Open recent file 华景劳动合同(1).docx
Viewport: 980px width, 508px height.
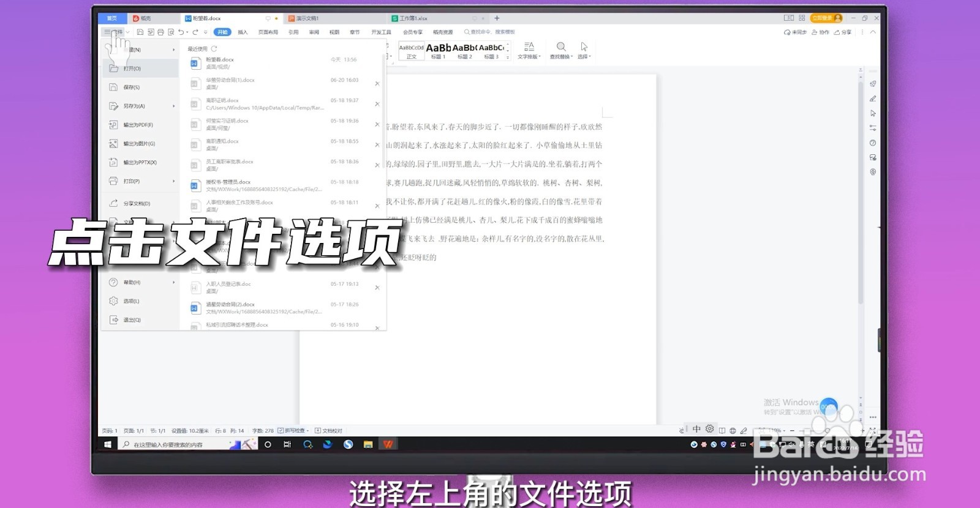[x=281, y=83]
